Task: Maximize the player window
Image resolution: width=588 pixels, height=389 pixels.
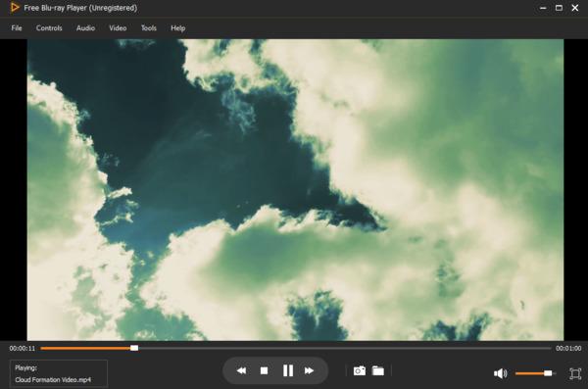Action: point(559,8)
